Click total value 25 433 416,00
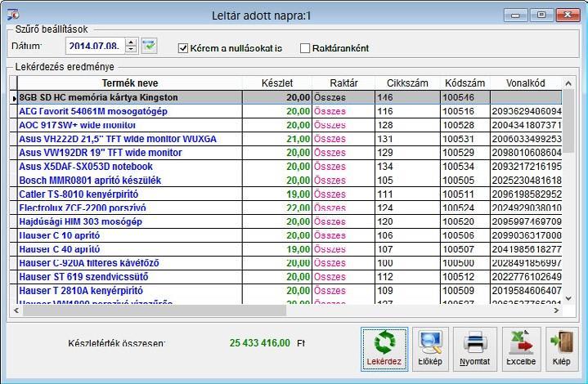 pos(259,343)
